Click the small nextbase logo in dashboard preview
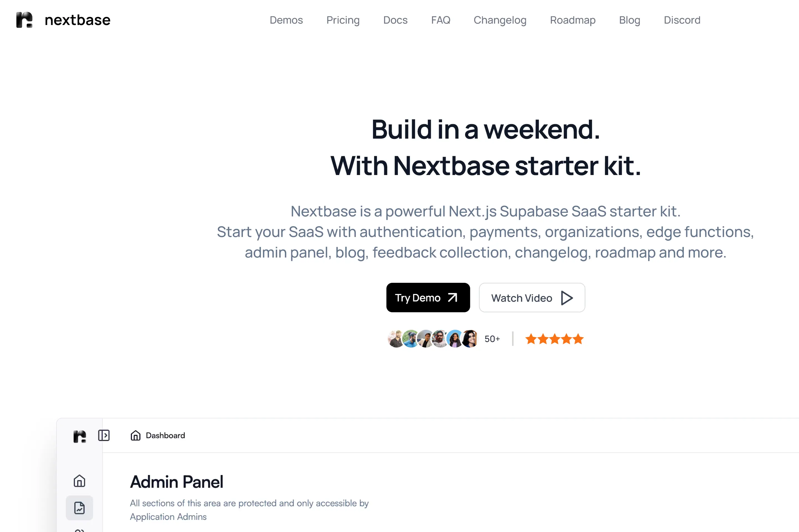Screen dimensions: 799x532 80,436
